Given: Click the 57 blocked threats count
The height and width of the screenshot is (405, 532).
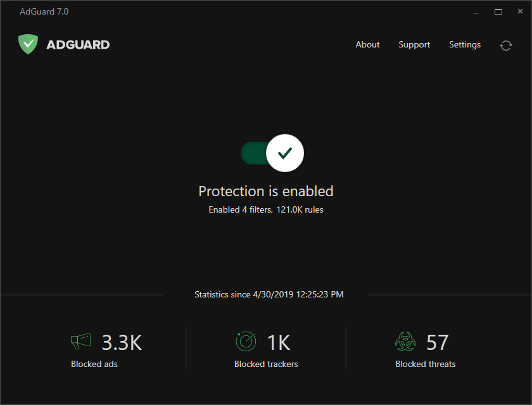Looking at the screenshot, I should 437,342.
